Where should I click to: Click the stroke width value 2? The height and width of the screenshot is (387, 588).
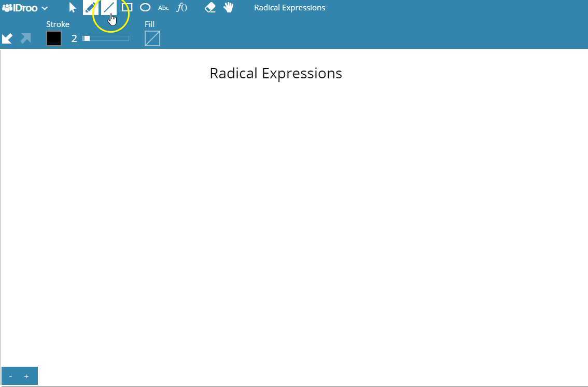(74, 38)
